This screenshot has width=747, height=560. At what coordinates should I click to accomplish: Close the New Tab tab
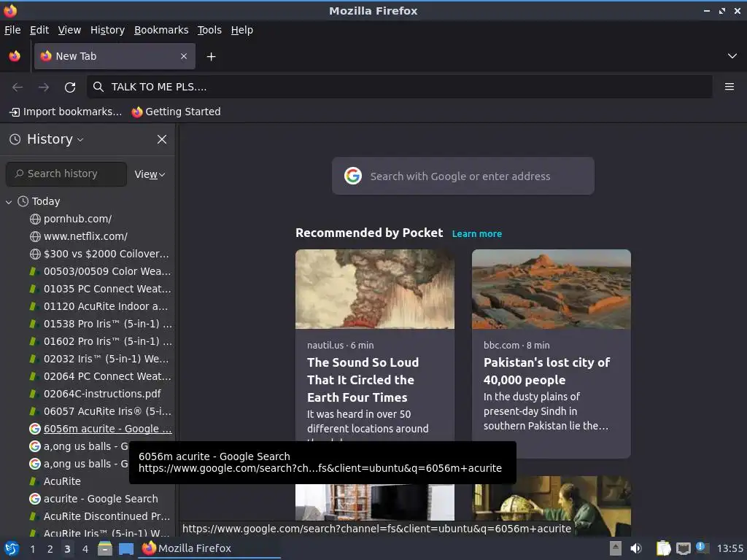184,56
